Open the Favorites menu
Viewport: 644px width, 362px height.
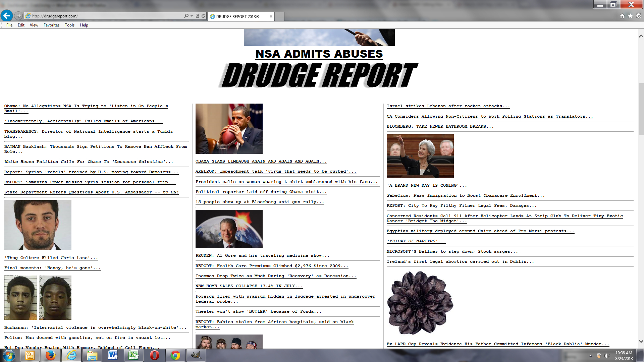point(51,25)
